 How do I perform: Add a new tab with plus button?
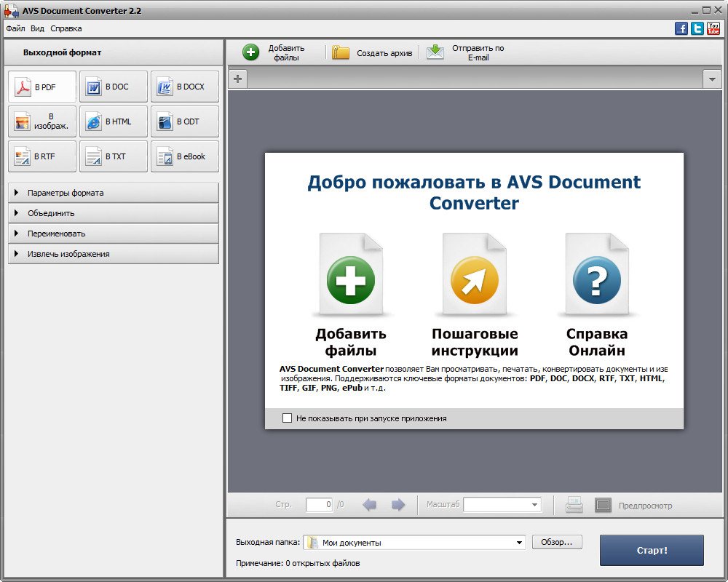[x=238, y=79]
